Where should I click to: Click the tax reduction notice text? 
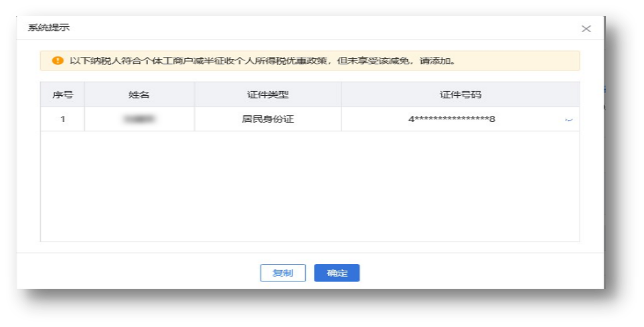[x=263, y=61]
